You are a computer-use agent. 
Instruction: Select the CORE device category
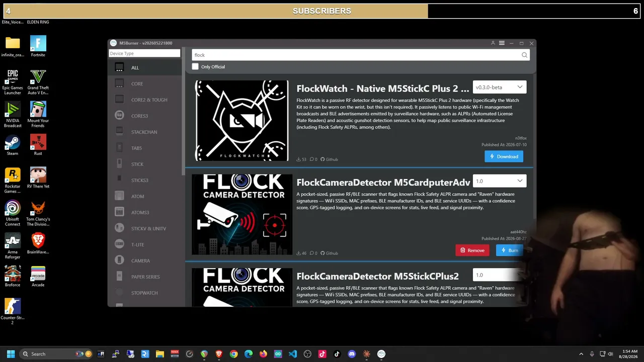click(x=146, y=83)
